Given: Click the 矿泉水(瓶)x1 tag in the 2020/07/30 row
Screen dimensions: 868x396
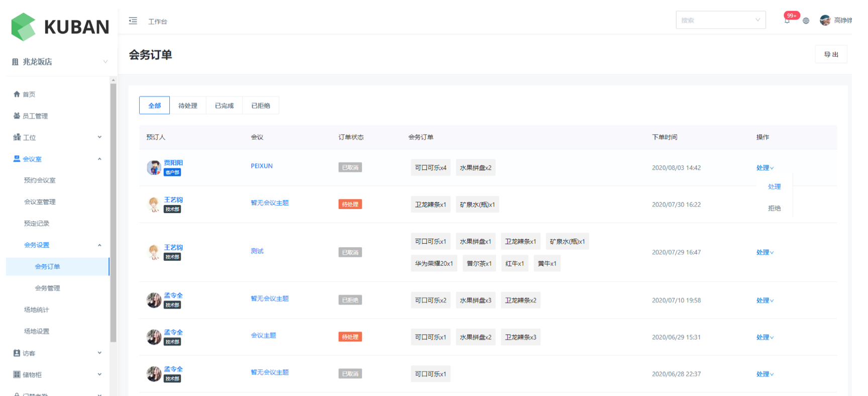Looking at the screenshot, I should coord(477,205).
